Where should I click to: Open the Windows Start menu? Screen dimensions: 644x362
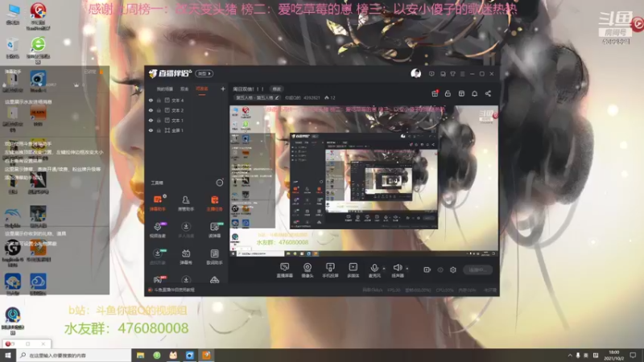(x=8, y=356)
